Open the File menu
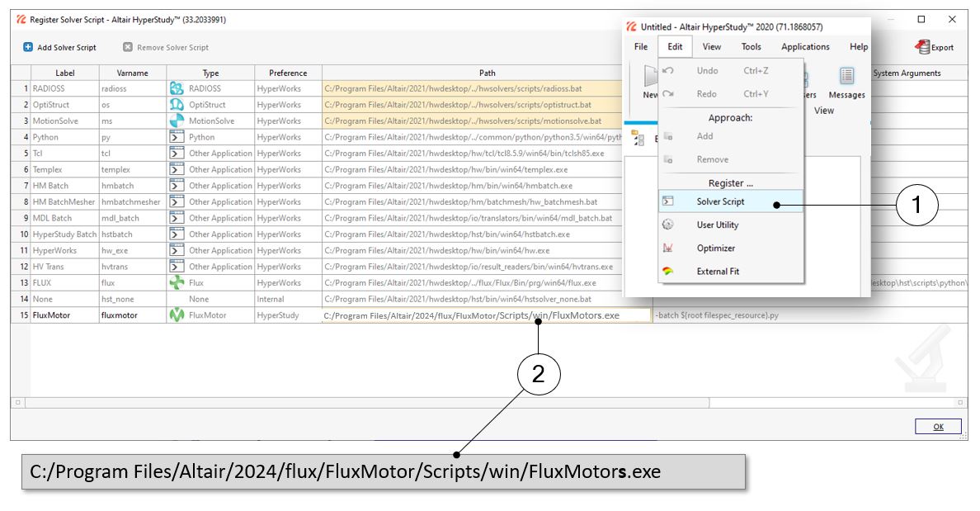This screenshot has width=980, height=511. click(x=641, y=47)
